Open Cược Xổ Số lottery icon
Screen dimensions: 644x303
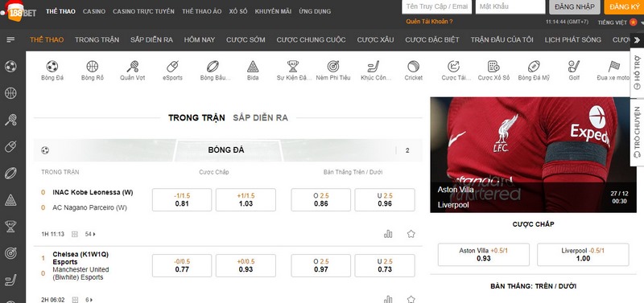(x=493, y=67)
